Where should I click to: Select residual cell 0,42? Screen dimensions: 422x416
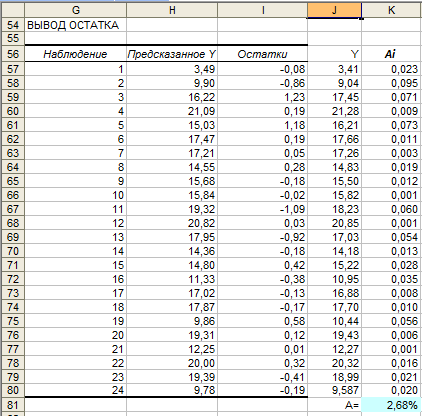[263, 265]
